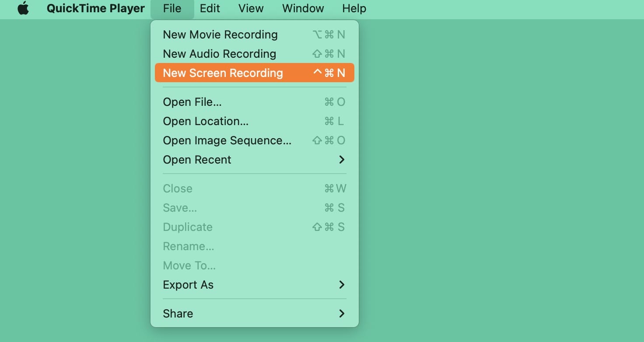Choose New Movie Recording
Screen dimensions: 644x342
[x=220, y=35]
